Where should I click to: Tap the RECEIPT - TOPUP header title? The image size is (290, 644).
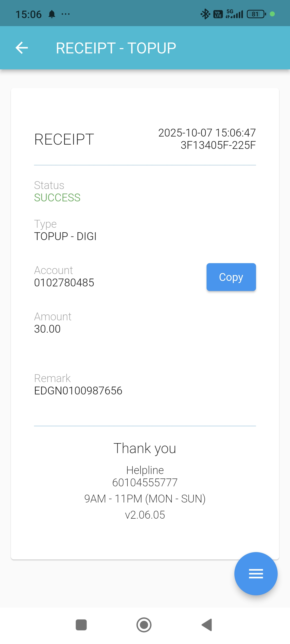coord(116,48)
